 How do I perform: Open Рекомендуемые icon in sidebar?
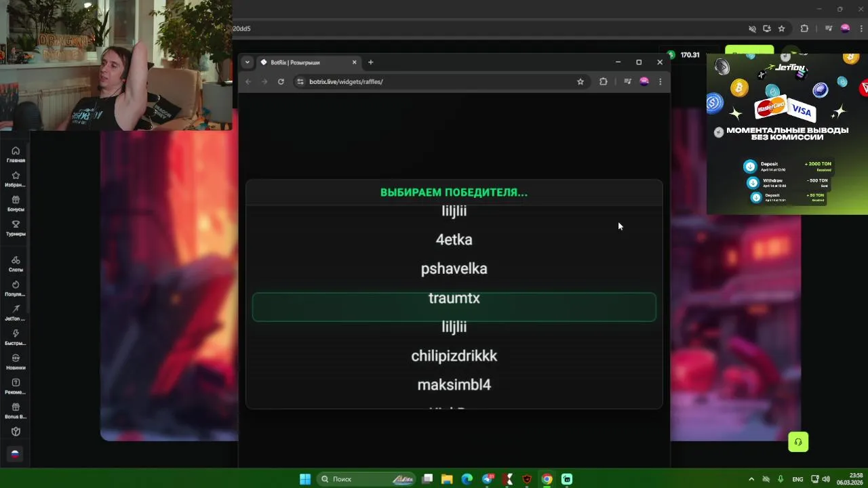(x=16, y=386)
